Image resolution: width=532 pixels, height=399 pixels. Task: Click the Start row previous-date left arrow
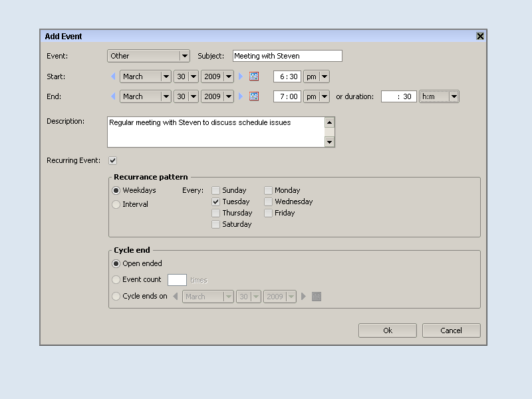point(113,76)
